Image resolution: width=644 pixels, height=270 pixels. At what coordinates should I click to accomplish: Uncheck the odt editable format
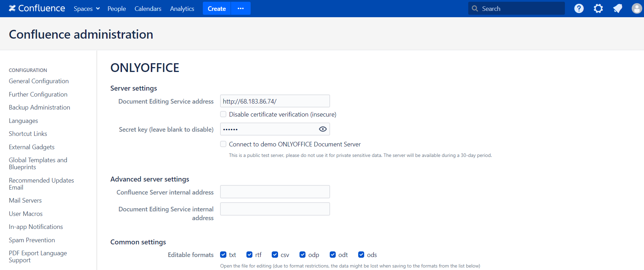333,255
